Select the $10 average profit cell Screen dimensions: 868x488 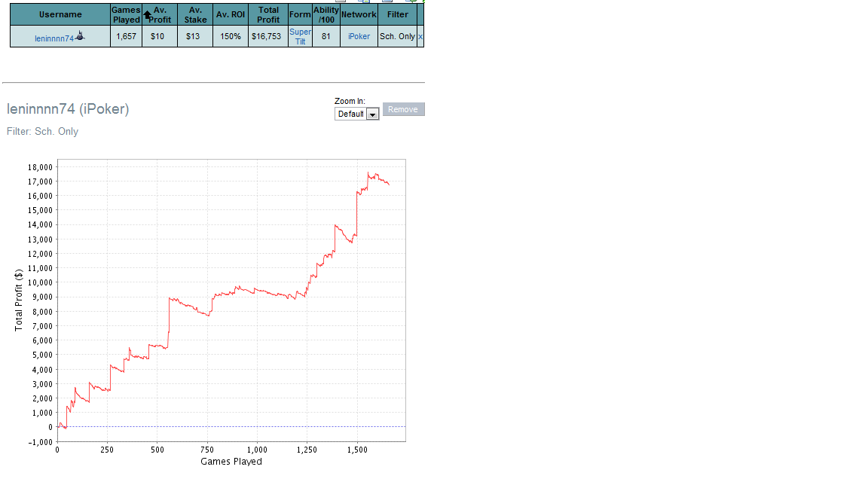tap(160, 36)
